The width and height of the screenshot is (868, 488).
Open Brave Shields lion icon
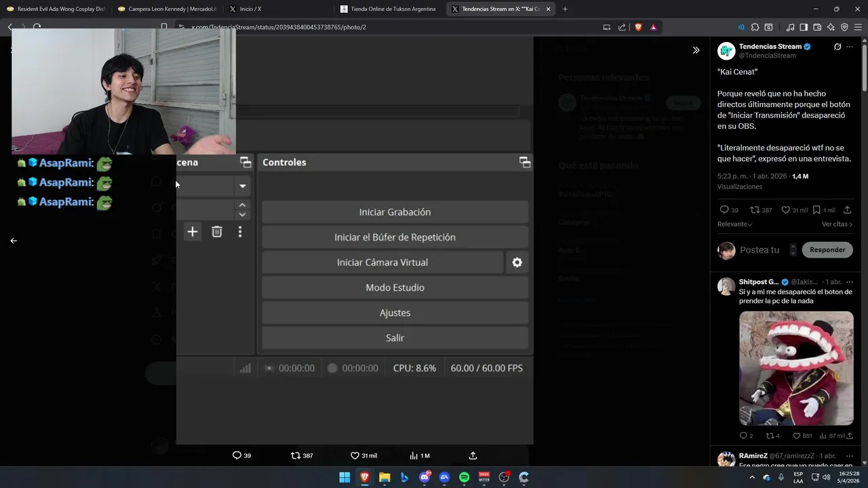pos(638,27)
